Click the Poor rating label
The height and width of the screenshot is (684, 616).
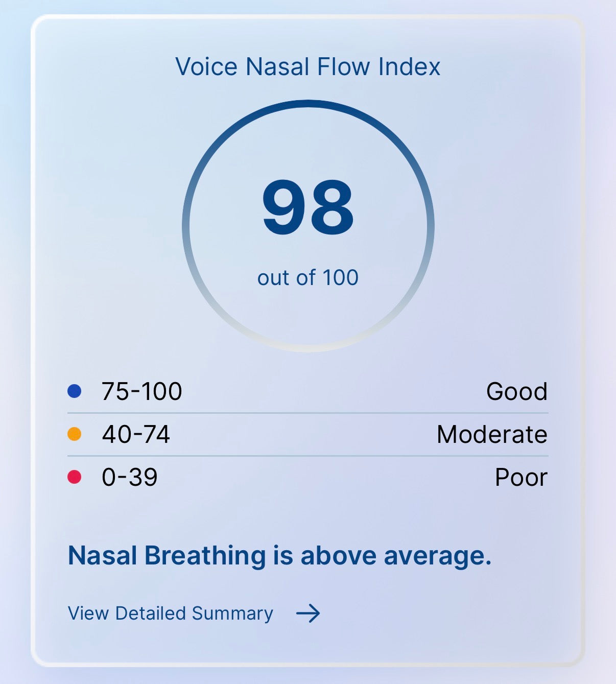[x=521, y=478]
